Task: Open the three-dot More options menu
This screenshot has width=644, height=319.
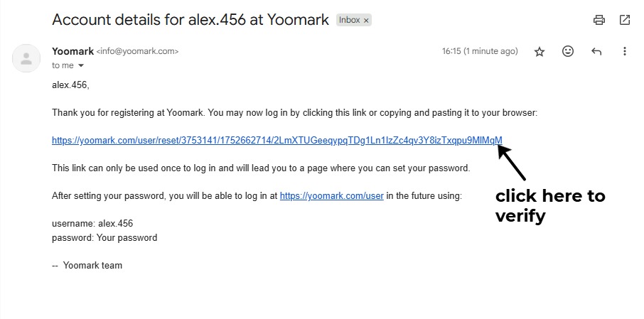Action: tap(625, 52)
